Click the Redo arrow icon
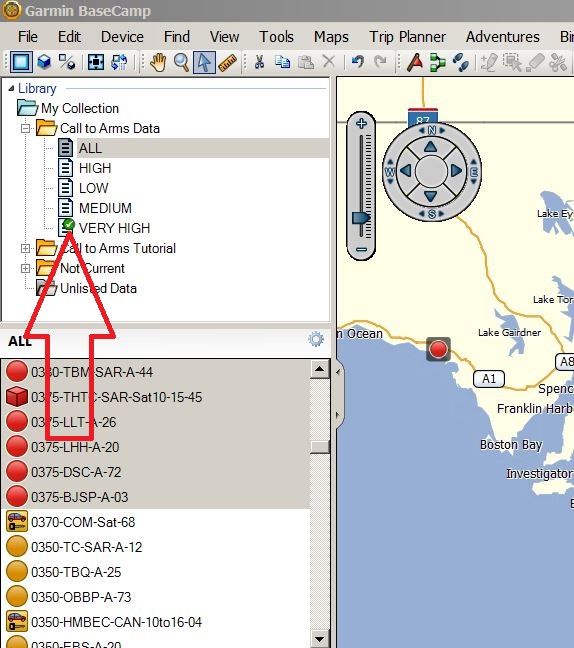574x648 pixels. (380, 62)
